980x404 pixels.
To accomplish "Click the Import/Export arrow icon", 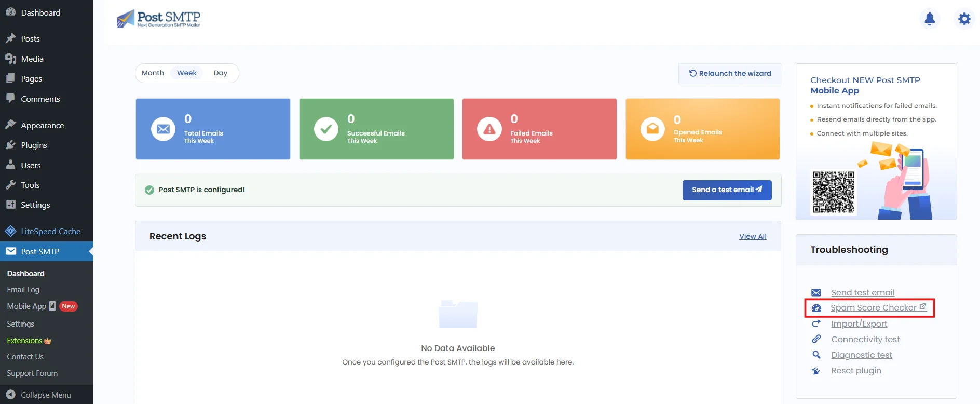I will (x=816, y=324).
